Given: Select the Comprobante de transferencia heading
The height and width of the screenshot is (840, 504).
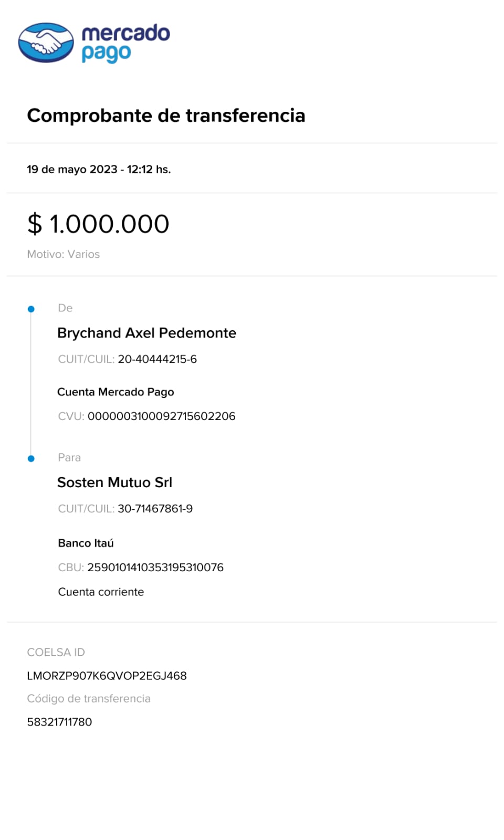Looking at the screenshot, I should point(166,115).
